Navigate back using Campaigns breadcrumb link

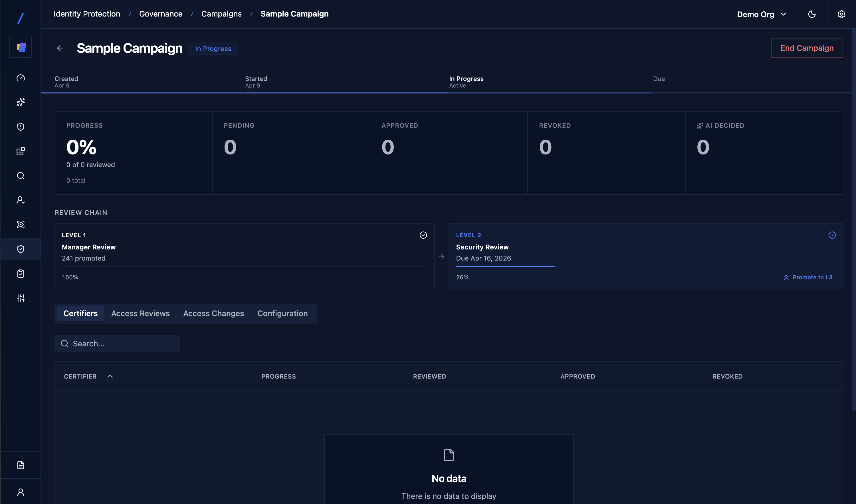click(x=221, y=14)
